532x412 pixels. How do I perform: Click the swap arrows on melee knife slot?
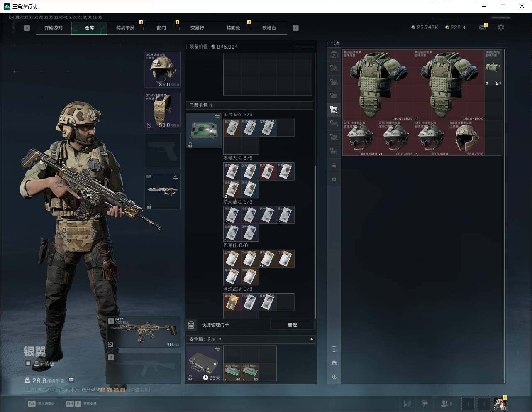176,178
